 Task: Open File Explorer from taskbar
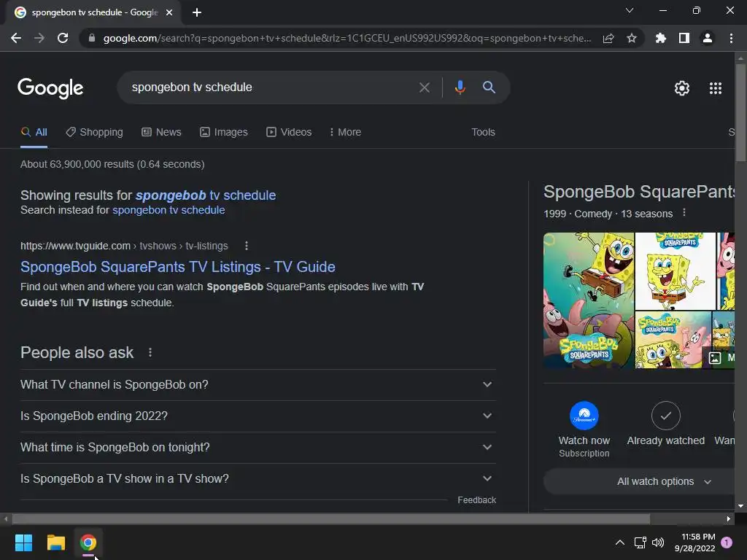point(55,542)
